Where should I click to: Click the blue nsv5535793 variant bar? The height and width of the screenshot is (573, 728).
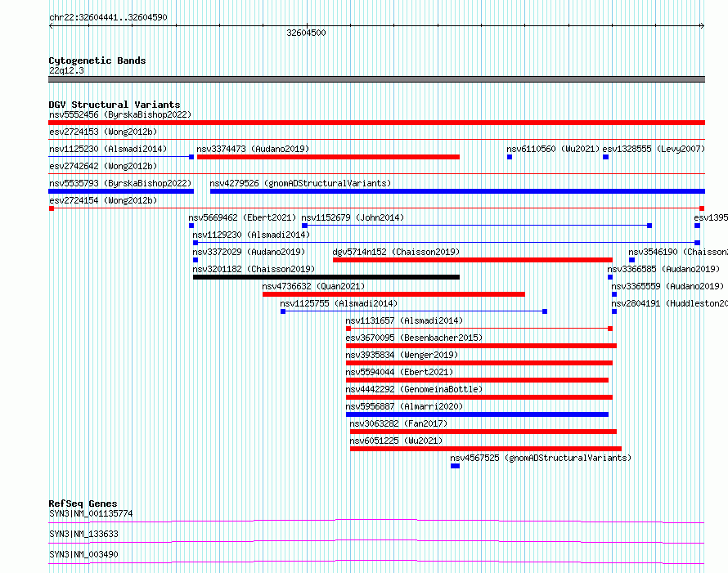coord(121,191)
